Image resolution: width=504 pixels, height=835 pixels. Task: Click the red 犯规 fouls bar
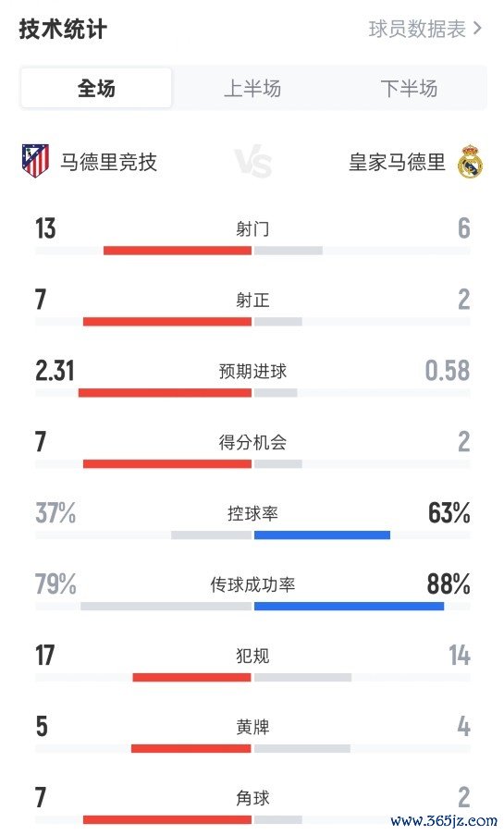[191, 678]
